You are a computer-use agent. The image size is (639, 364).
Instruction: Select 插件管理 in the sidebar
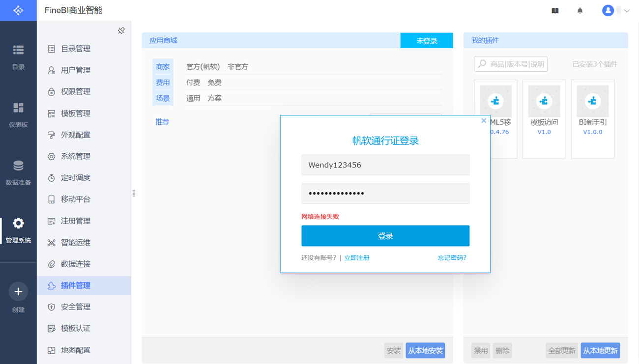pos(84,285)
